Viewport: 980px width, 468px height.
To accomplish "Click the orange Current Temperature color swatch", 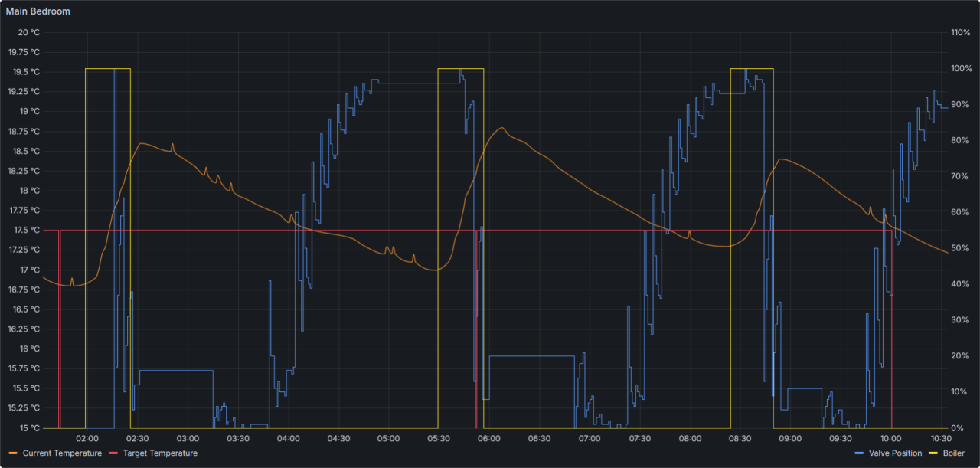I will [x=12, y=453].
